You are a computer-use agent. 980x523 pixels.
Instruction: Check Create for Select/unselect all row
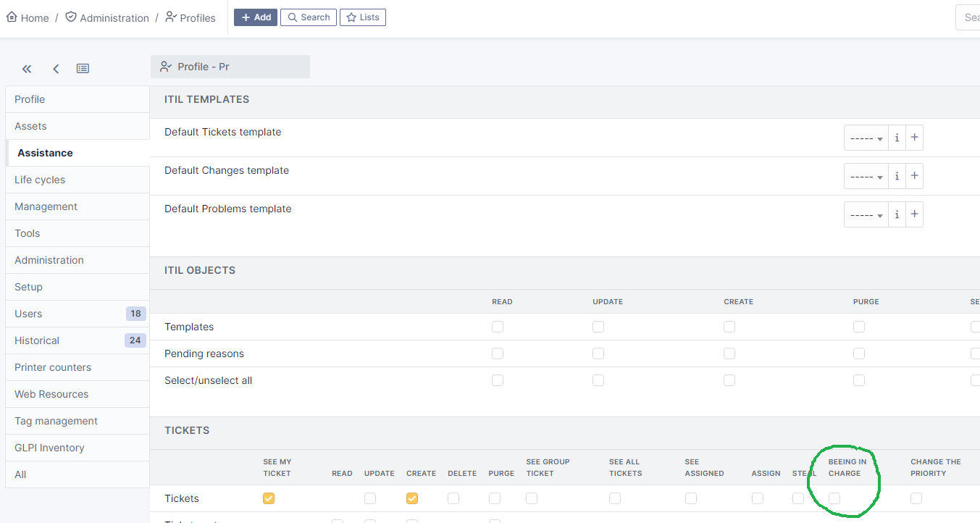pos(729,380)
